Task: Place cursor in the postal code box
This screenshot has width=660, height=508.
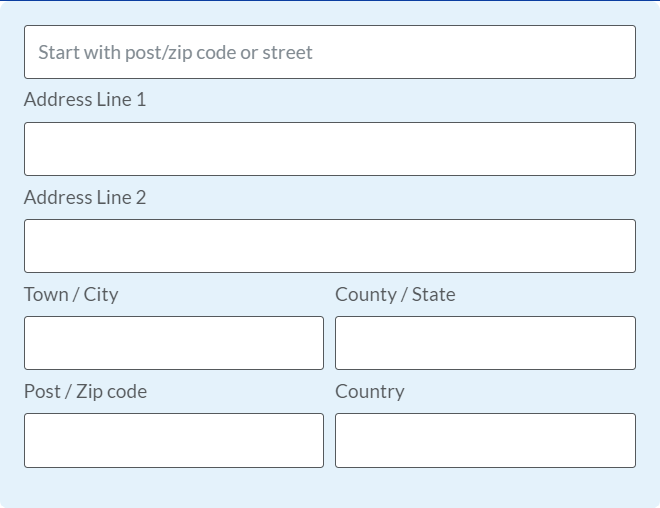Action: [174, 440]
